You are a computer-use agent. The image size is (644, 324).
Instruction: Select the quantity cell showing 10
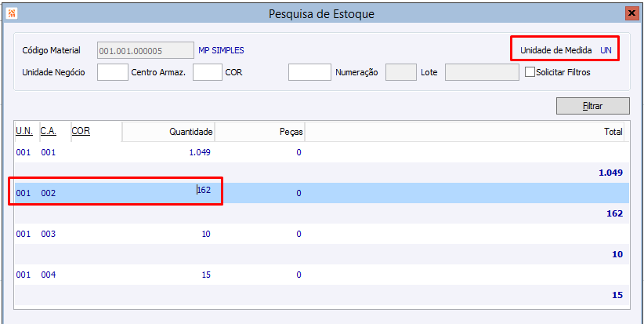point(206,235)
